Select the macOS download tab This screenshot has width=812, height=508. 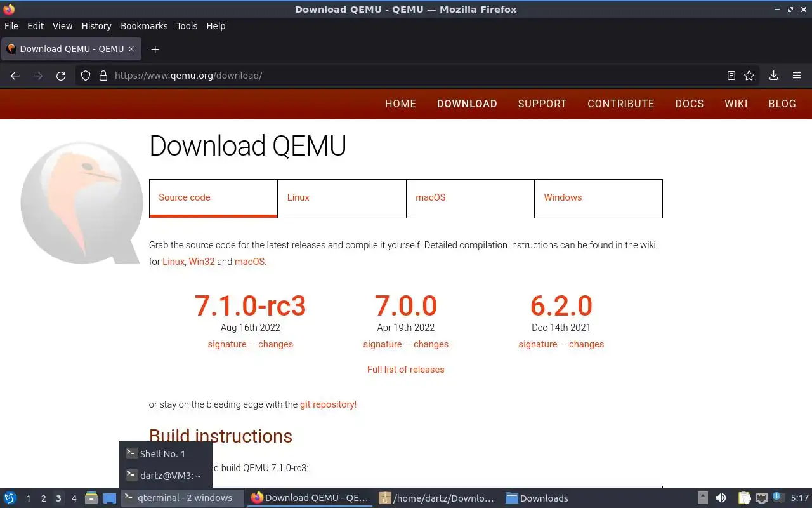click(470, 198)
